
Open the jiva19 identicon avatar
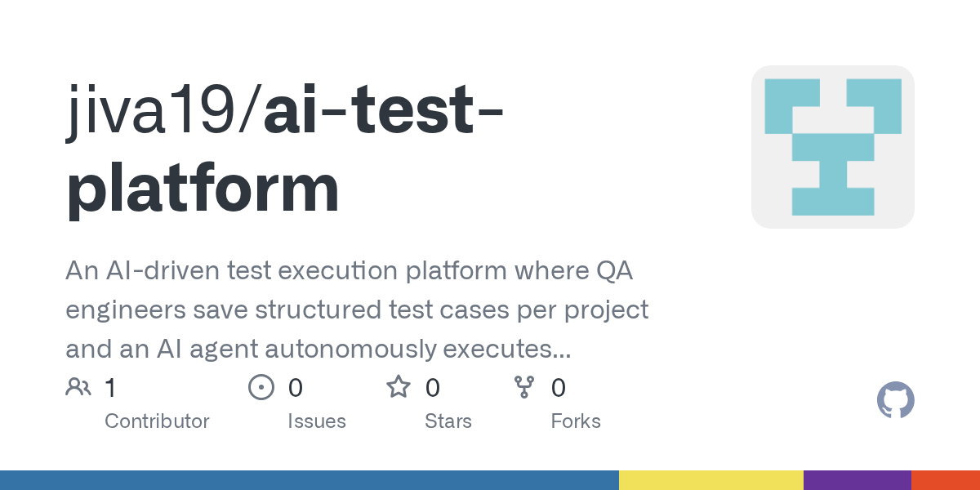(833, 147)
